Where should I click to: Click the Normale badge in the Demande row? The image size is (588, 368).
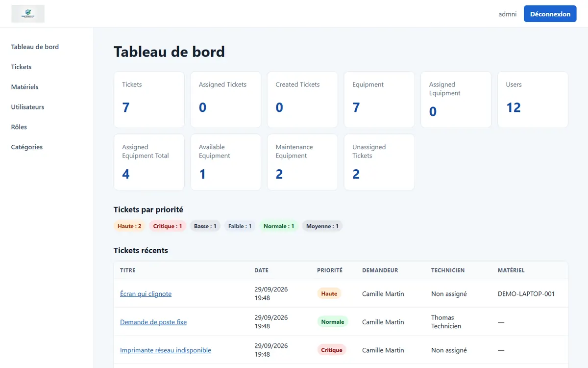point(333,322)
